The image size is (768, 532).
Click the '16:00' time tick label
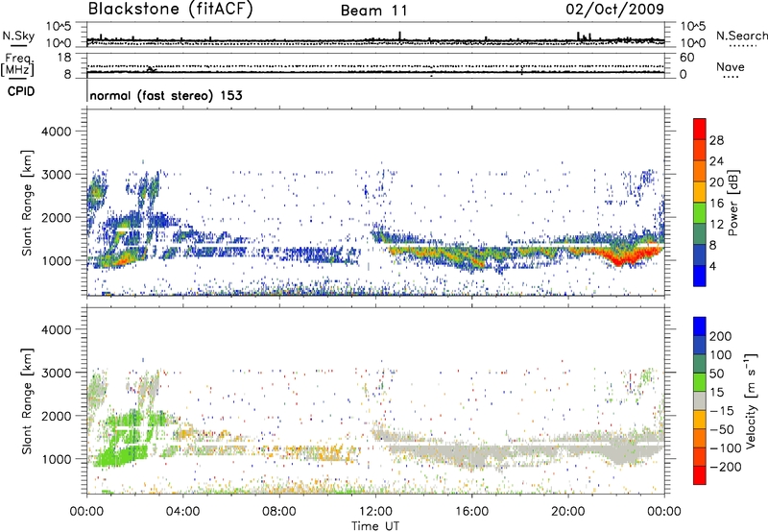point(472,512)
